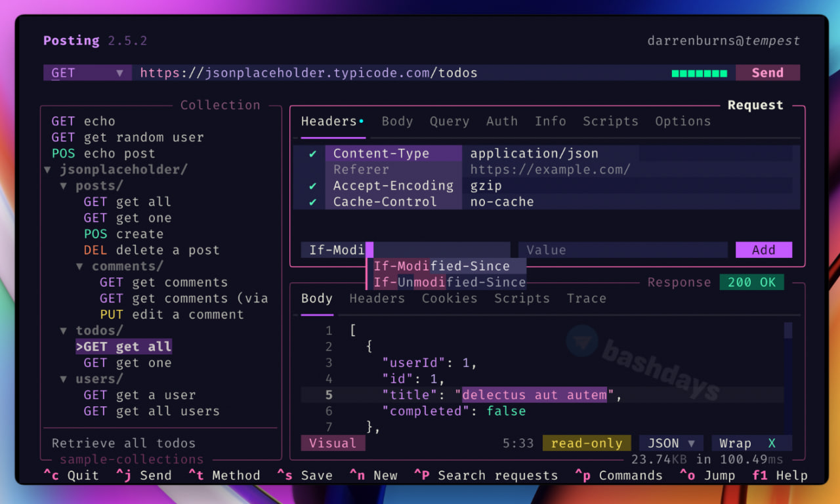
Task: Collapse the comments/ folder arrow
Action: pyautogui.click(x=80, y=266)
